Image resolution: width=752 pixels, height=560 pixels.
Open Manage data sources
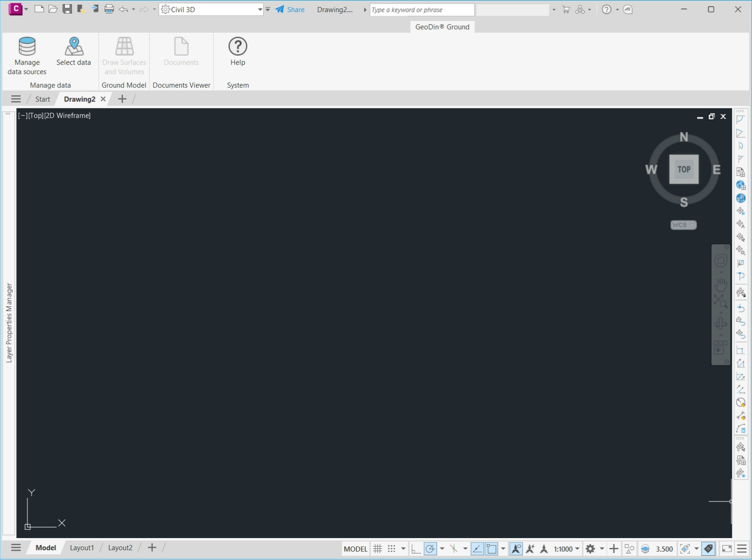pyautogui.click(x=27, y=55)
